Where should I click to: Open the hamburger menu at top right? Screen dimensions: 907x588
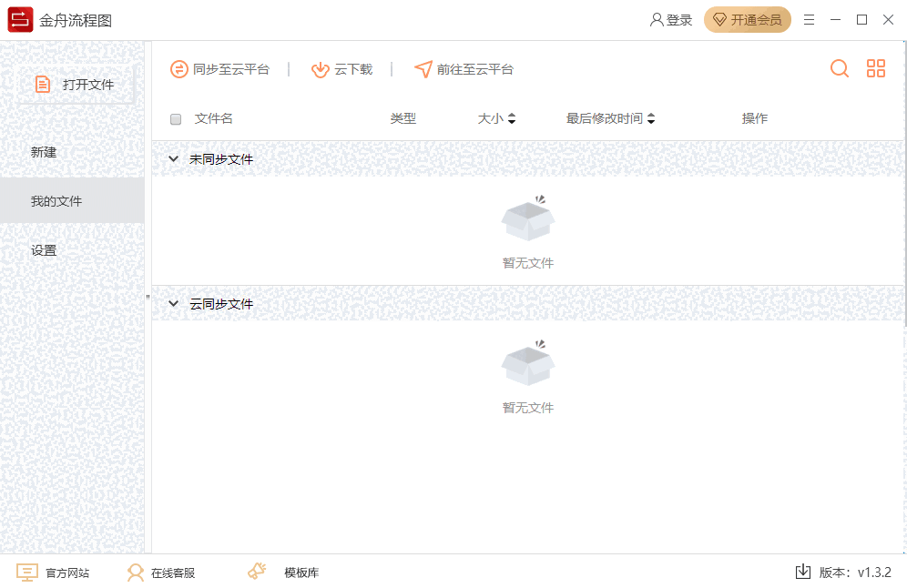click(809, 19)
